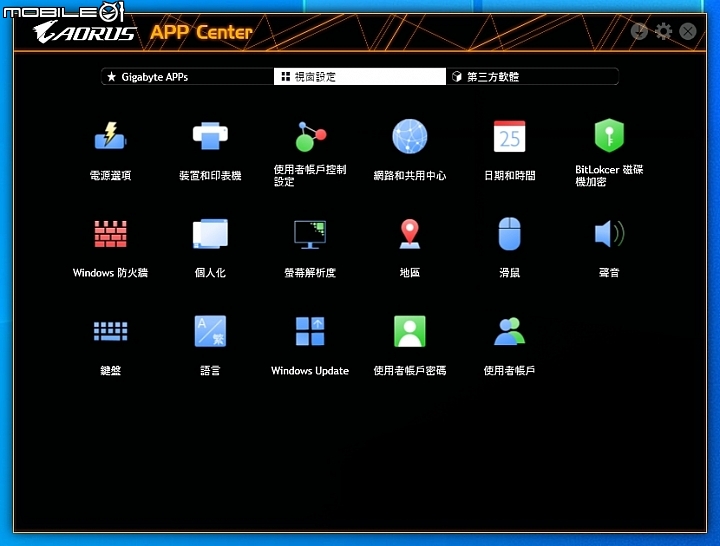
Task: Open the 使用者帳戶密碼 green user icon
Action: 410,331
